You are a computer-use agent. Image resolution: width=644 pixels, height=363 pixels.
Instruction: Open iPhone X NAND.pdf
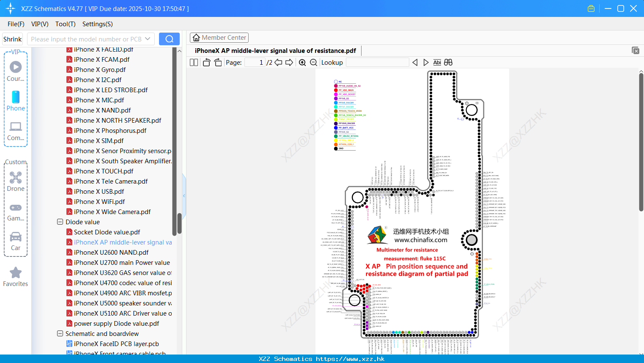click(102, 110)
